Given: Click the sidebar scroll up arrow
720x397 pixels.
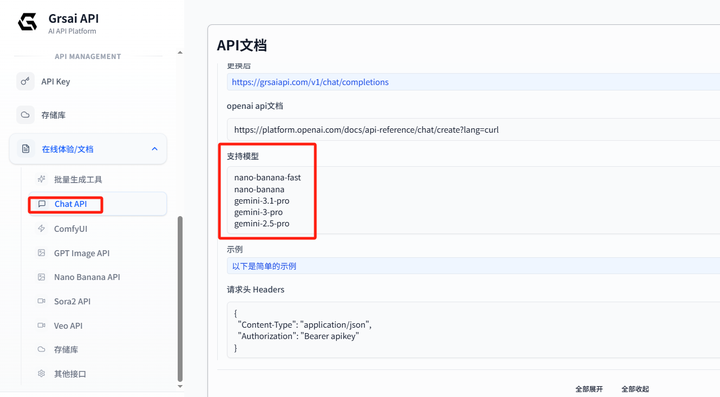Looking at the screenshot, I should point(180,53).
